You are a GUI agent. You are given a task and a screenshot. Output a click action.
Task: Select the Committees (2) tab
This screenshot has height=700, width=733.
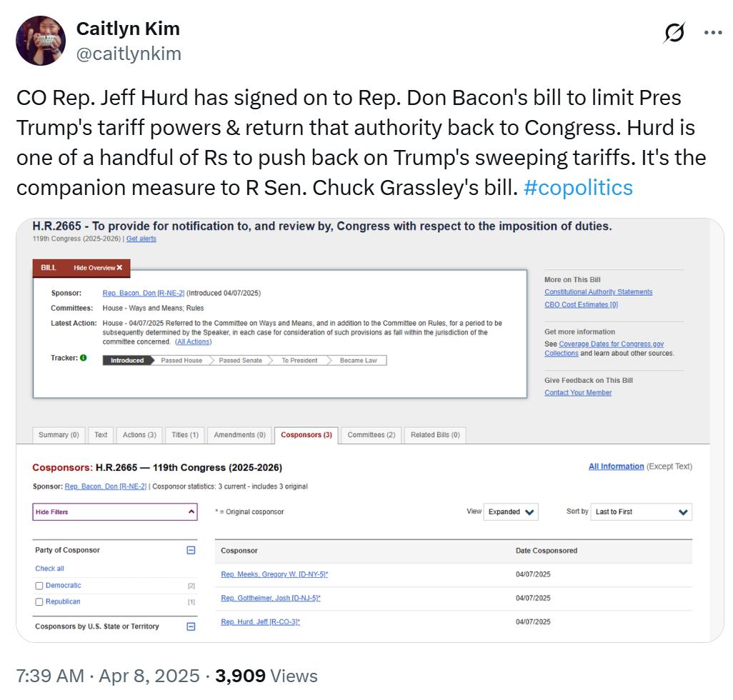pyautogui.click(x=371, y=435)
